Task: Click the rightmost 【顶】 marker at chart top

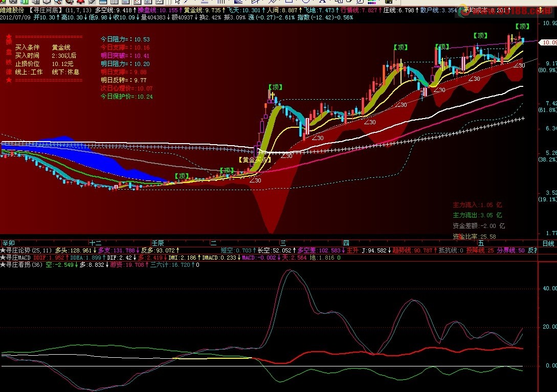Action: [x=522, y=26]
